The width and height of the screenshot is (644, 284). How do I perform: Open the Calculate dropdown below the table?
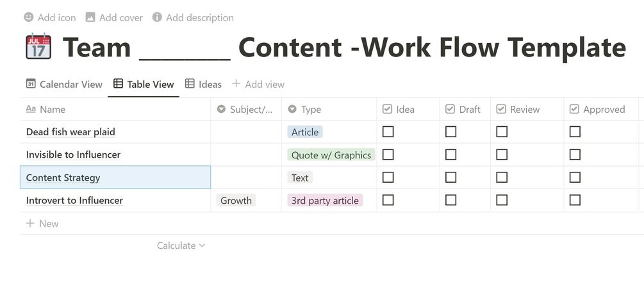pos(181,246)
